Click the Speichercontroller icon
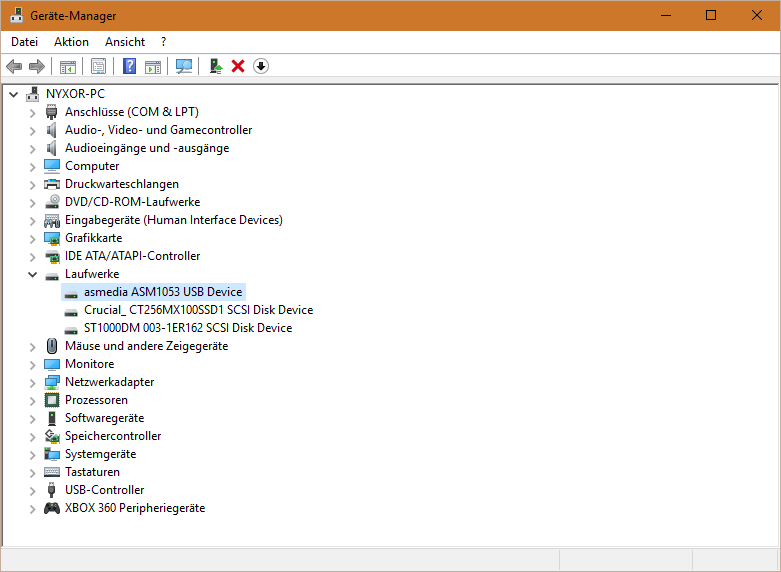The width and height of the screenshot is (781, 572). pos(52,436)
